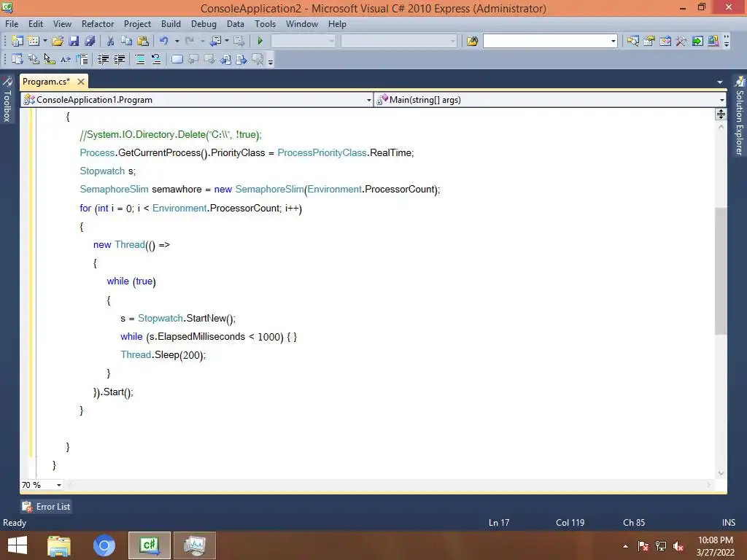This screenshot has height=560, width=747.
Task: Expand the Undo history dropdown arrow
Action: point(177,41)
